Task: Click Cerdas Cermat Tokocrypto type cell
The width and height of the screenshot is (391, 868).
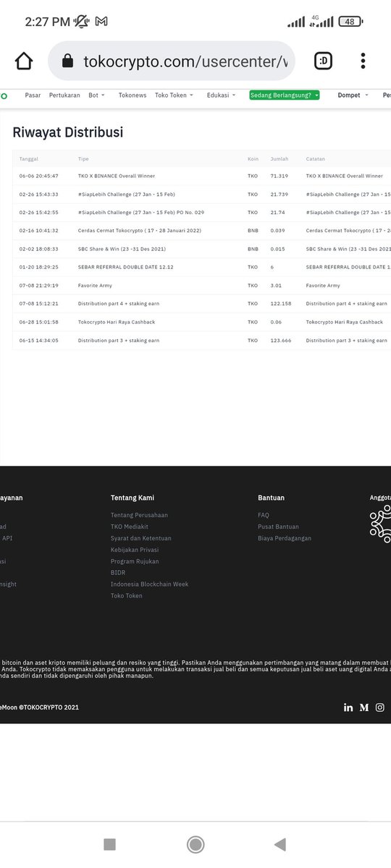Action: click(x=140, y=231)
